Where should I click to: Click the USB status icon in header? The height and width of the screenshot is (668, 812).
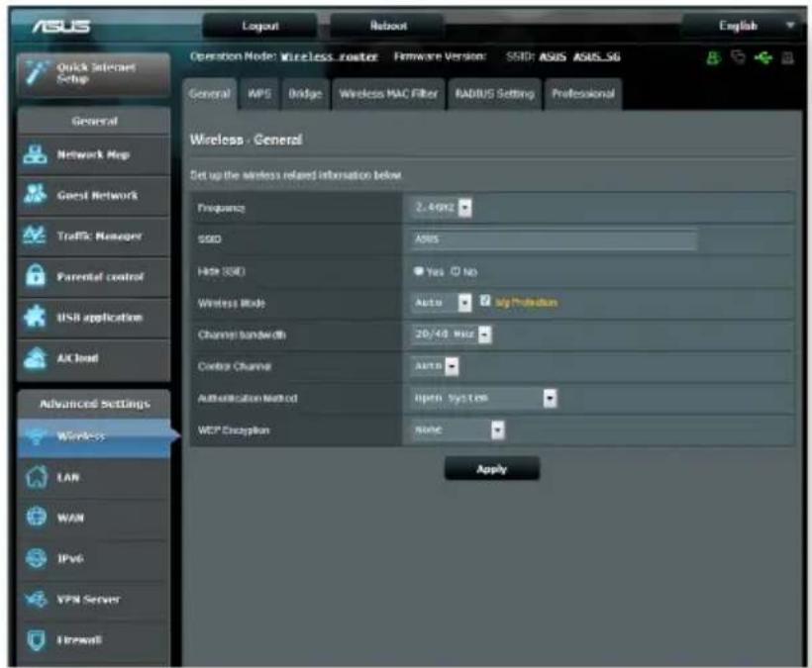coord(763,58)
